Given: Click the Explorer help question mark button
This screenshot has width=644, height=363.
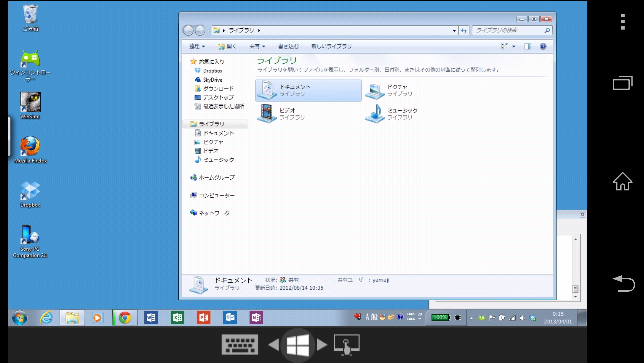Looking at the screenshot, I should (543, 46).
